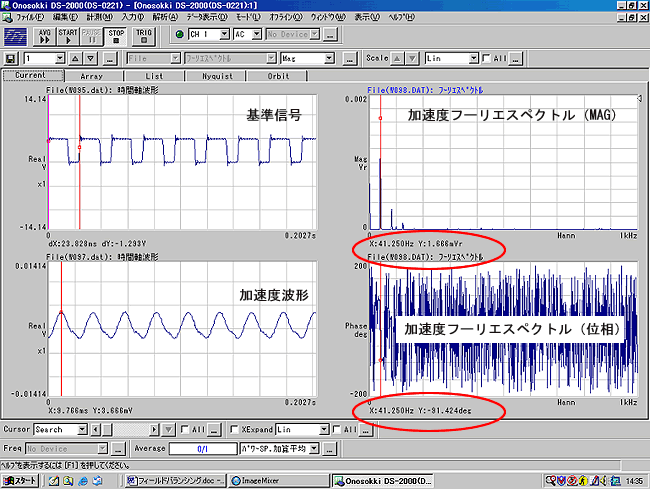Click the STOP measurement button
The width and height of the screenshot is (650, 489).
click(116, 36)
